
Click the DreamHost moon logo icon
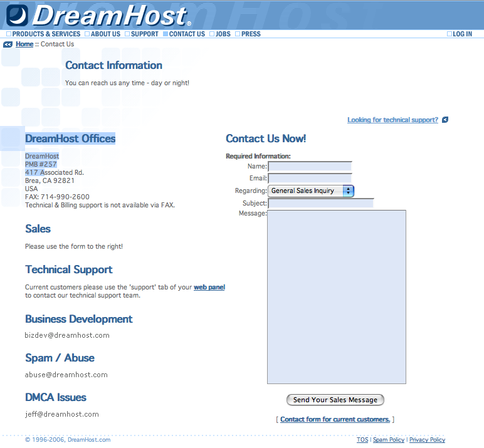(x=17, y=14)
